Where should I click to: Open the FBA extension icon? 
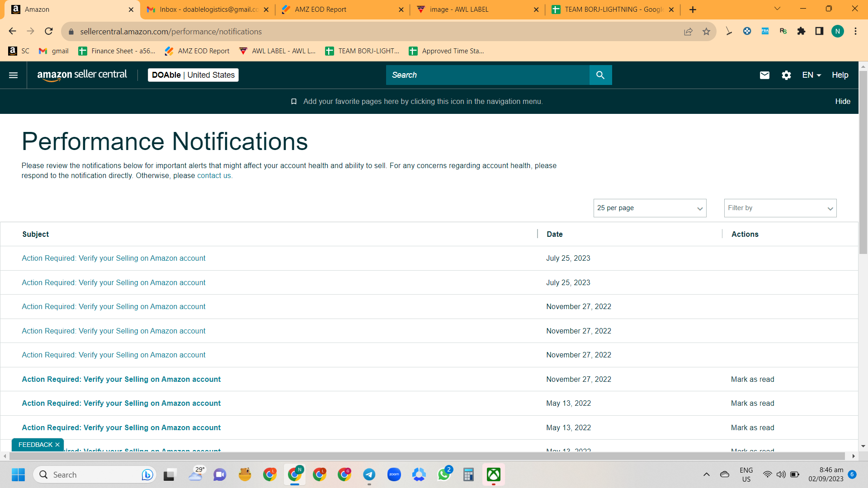click(x=765, y=31)
